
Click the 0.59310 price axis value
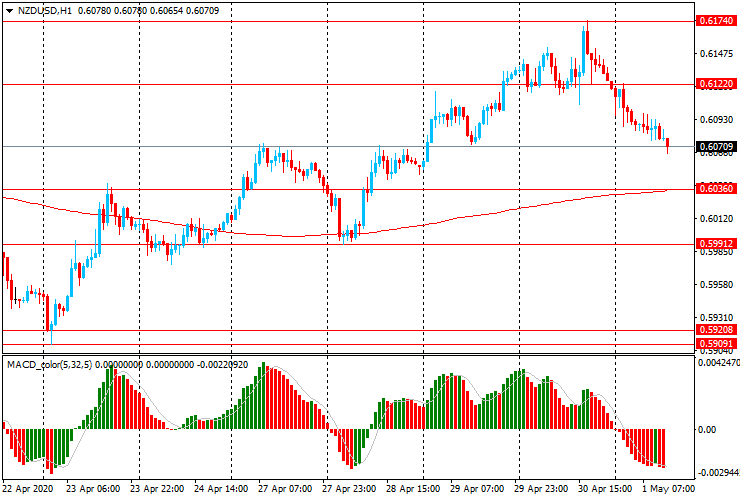tap(716, 317)
